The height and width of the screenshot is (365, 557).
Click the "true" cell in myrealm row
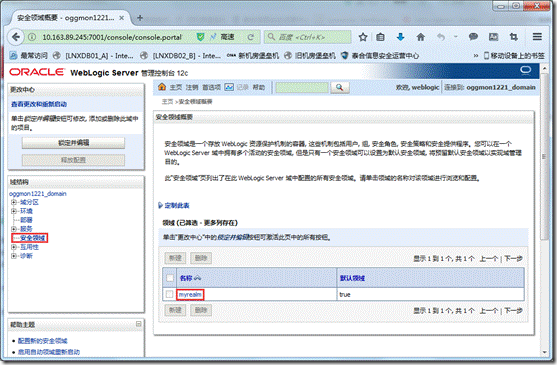[345, 295]
